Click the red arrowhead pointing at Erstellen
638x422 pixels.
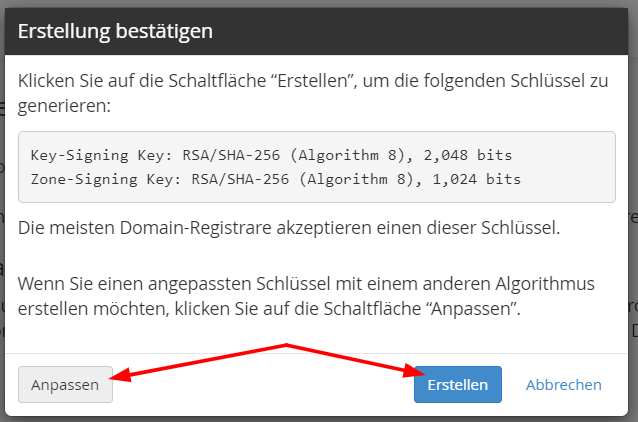(x=414, y=370)
